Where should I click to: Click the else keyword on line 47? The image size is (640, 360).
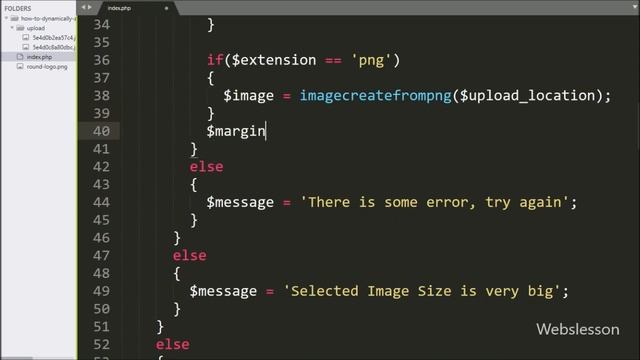click(190, 256)
